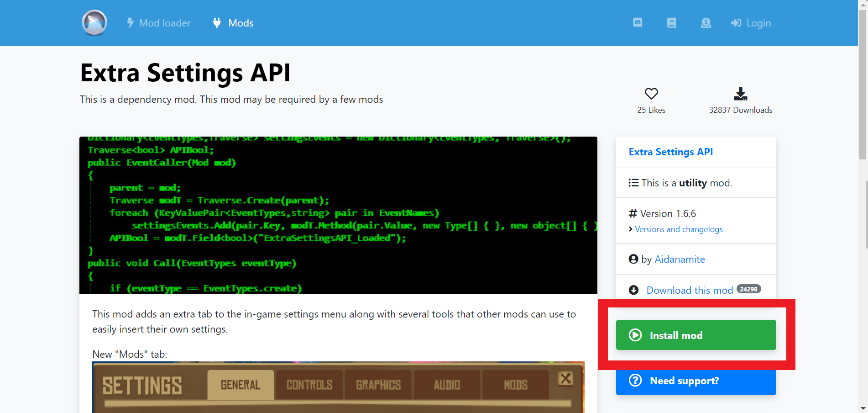Open the Mod loader page
Screen dimensions: 868x413
pos(158,23)
